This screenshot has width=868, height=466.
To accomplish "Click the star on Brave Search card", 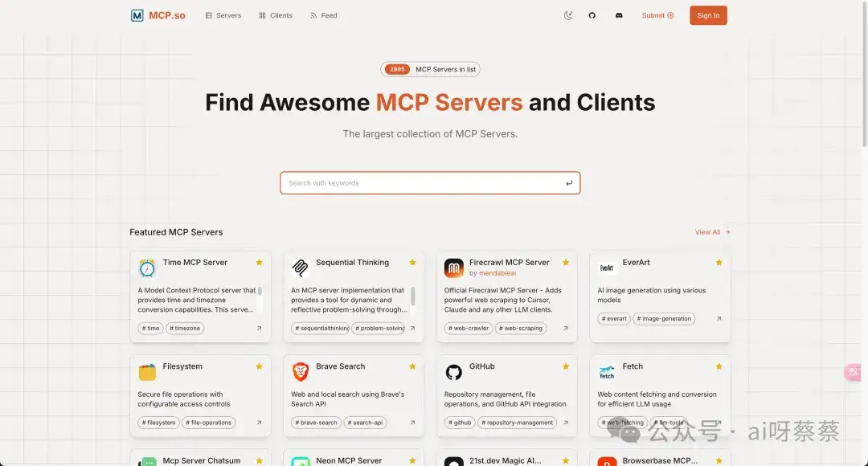I will click(x=412, y=366).
